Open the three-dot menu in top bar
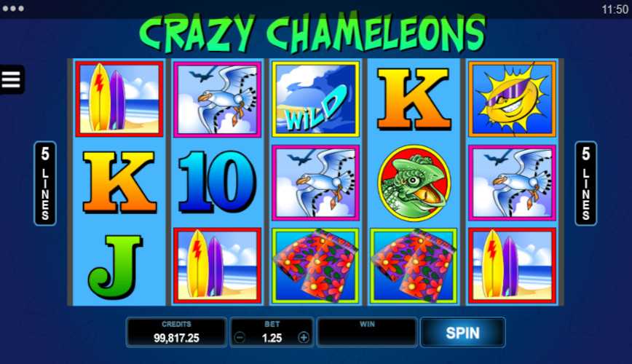The image size is (632, 364). point(13,9)
